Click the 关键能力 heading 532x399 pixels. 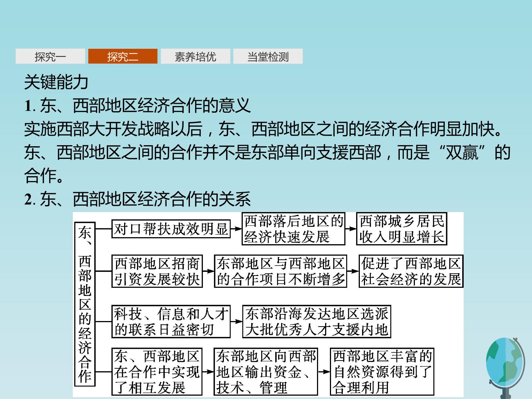pyautogui.click(x=56, y=82)
